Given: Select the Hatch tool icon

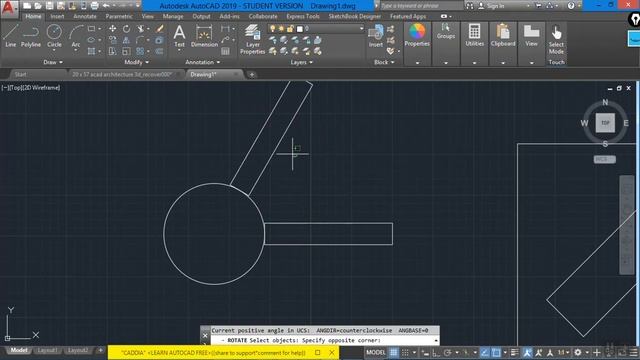Looking at the screenshot, I should 91,51.
